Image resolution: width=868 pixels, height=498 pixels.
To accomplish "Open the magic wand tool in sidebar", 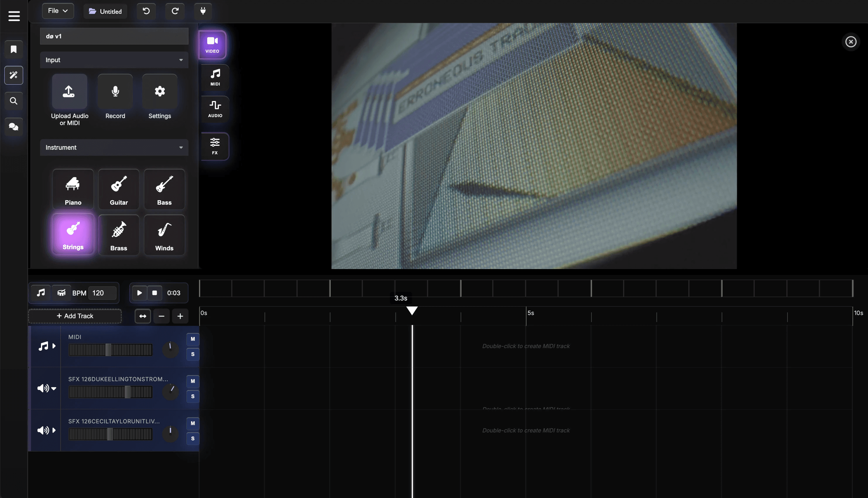I will click(14, 75).
